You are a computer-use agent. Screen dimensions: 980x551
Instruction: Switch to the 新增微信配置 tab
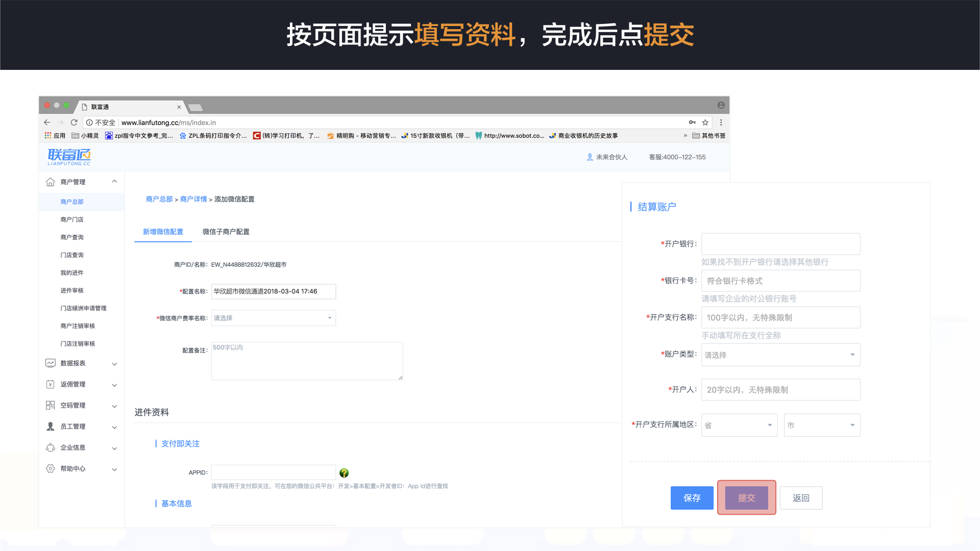163,232
